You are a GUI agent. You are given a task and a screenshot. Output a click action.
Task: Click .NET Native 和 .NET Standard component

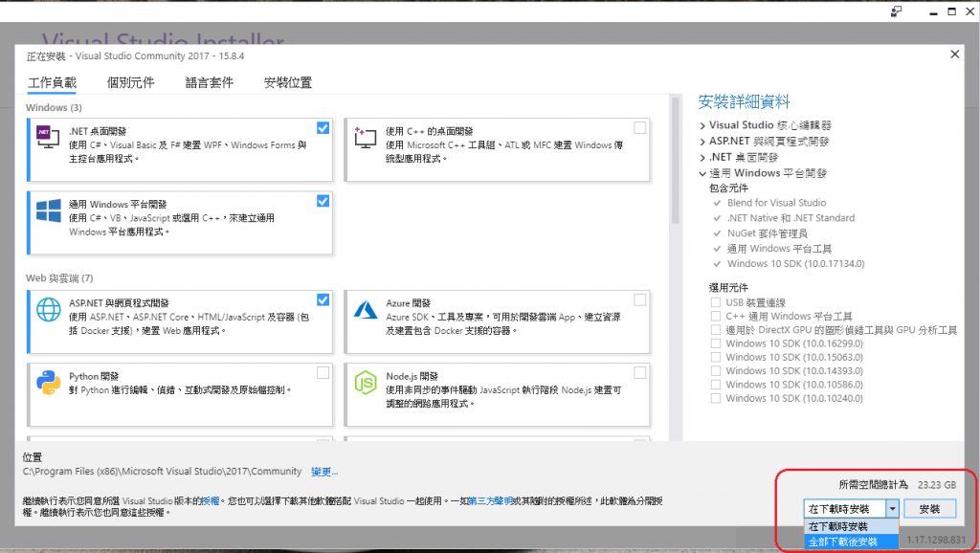[x=791, y=218]
